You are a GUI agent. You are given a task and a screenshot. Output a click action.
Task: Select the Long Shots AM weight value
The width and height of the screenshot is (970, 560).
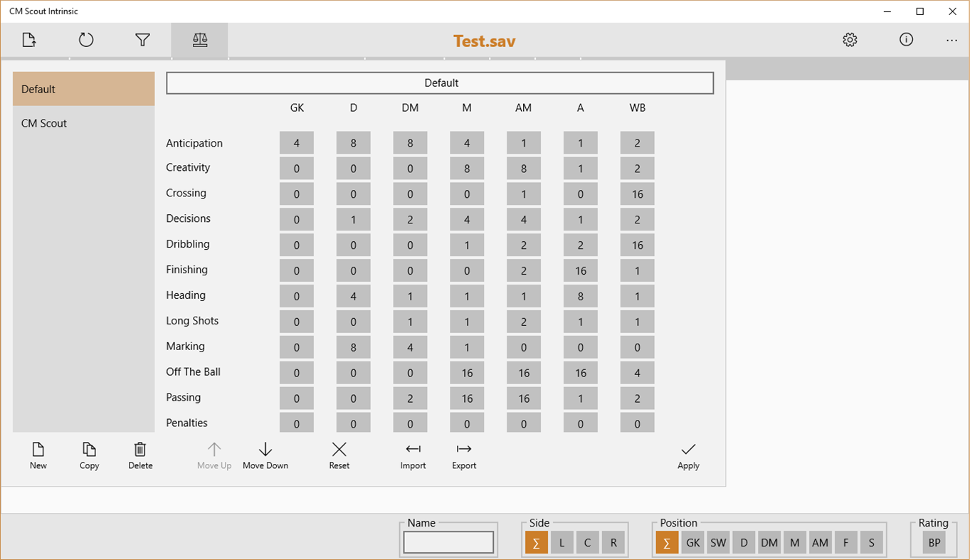click(x=524, y=322)
